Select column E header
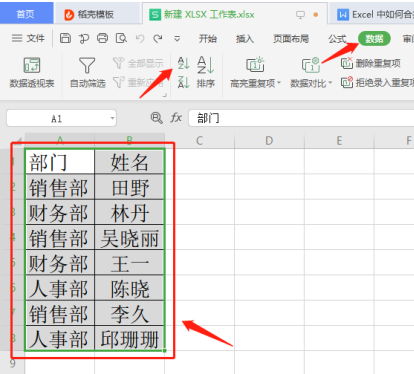Screen dimensions: 414x374 coord(339,141)
